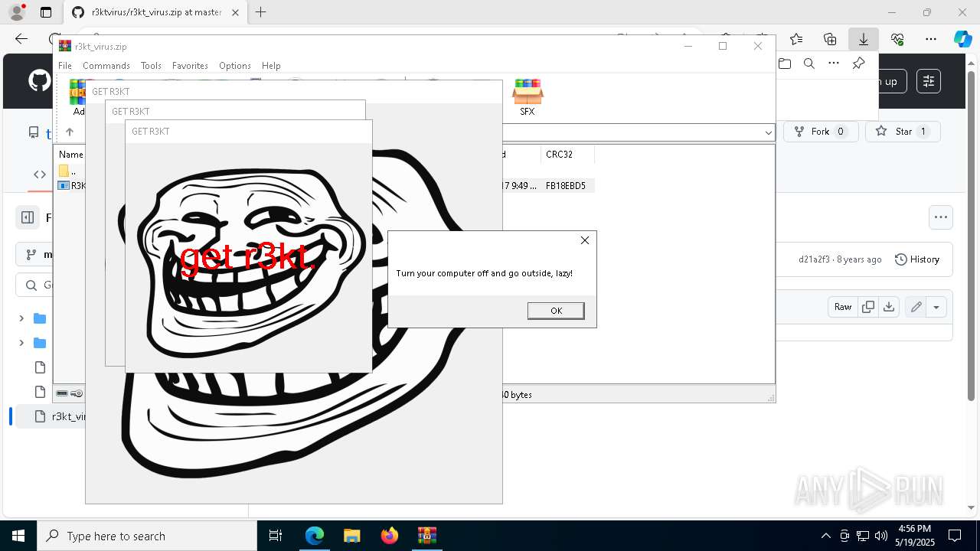Open the WinRAR Favorites menu

point(190,66)
